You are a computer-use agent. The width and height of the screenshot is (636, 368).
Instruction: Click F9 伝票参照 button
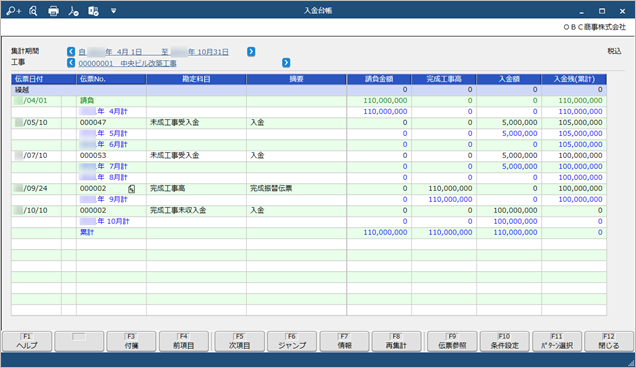pyautogui.click(x=452, y=342)
